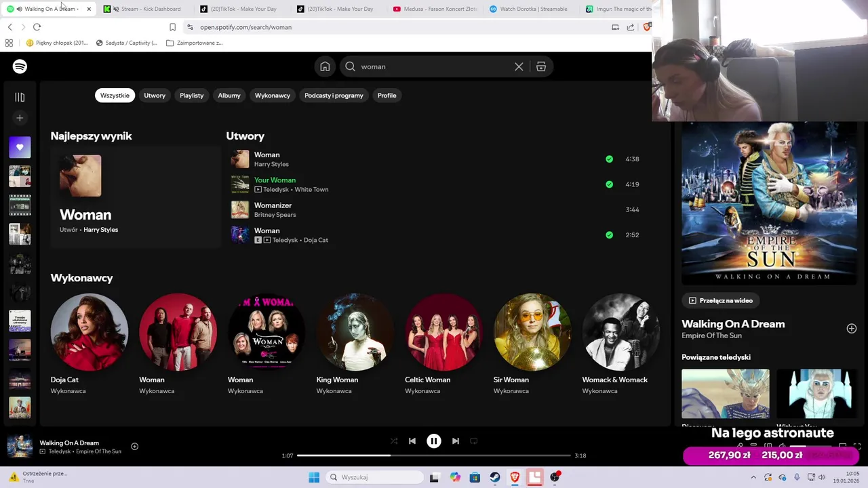Toggle repeat in the player

[x=474, y=441]
